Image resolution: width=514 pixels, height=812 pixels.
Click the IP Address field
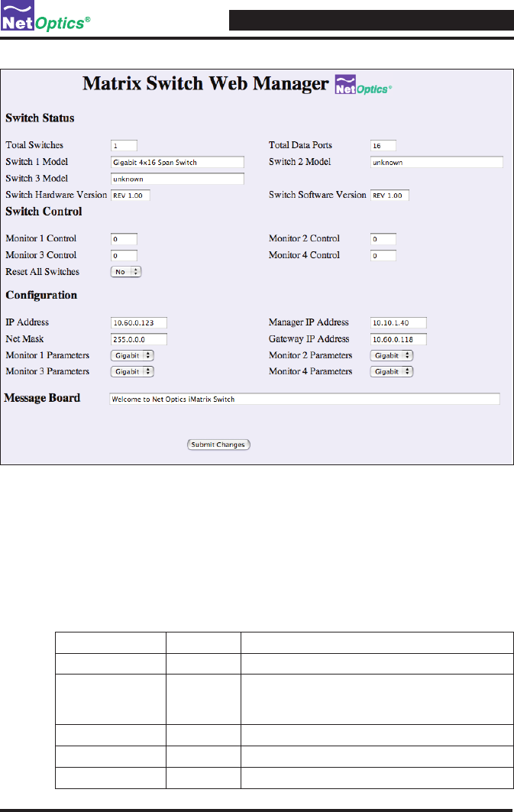[139, 322]
